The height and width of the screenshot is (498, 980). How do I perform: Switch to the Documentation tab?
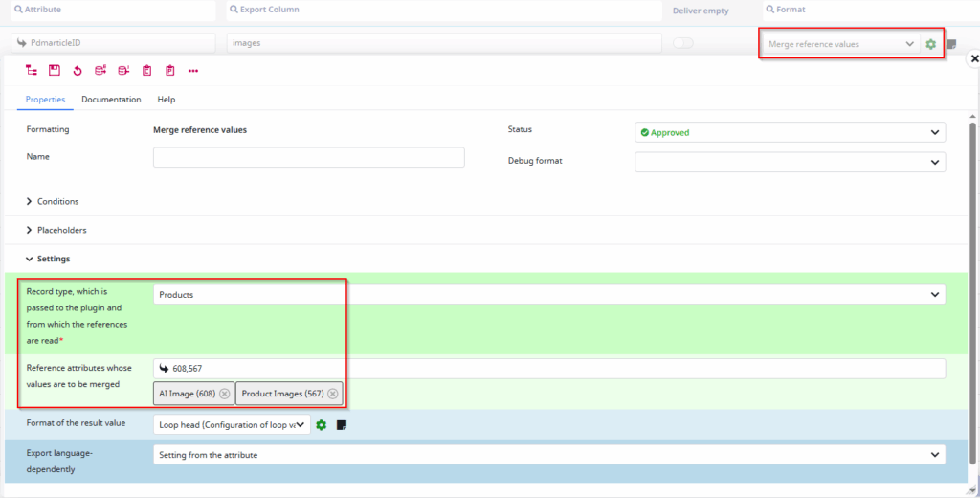(111, 100)
